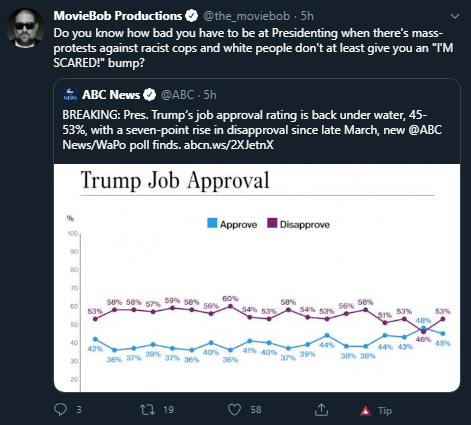Open the share tweet upload icon
The width and height of the screenshot is (471, 425).
tap(321, 410)
